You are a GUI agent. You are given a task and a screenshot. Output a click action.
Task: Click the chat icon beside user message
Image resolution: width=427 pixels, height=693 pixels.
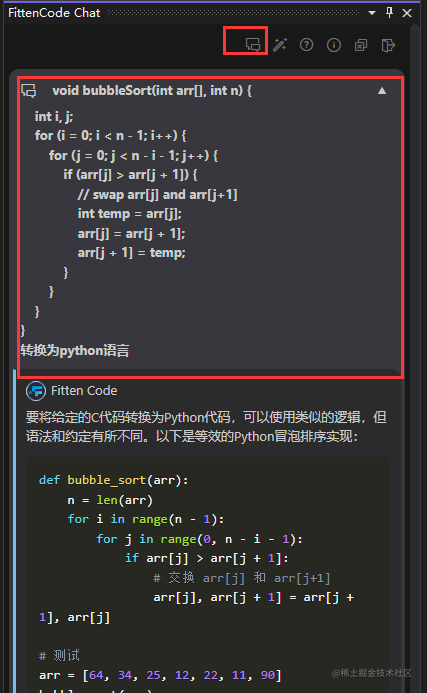pyautogui.click(x=29, y=91)
